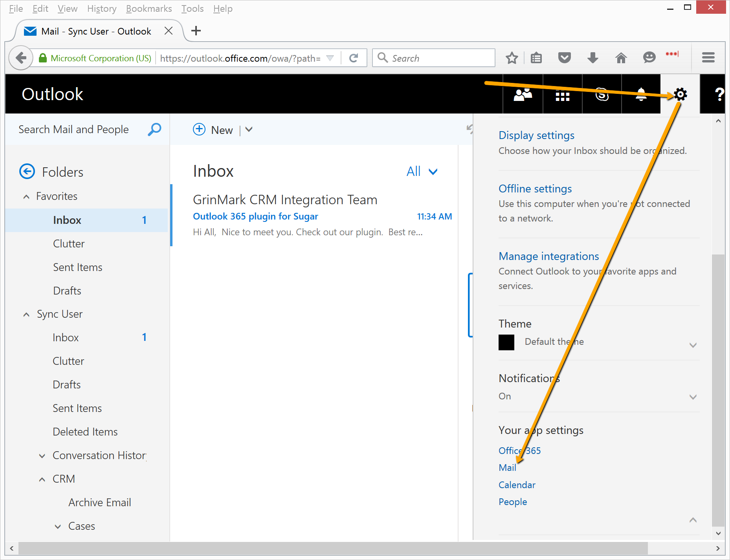
Task: Expand the Cases folder
Action: (x=58, y=527)
